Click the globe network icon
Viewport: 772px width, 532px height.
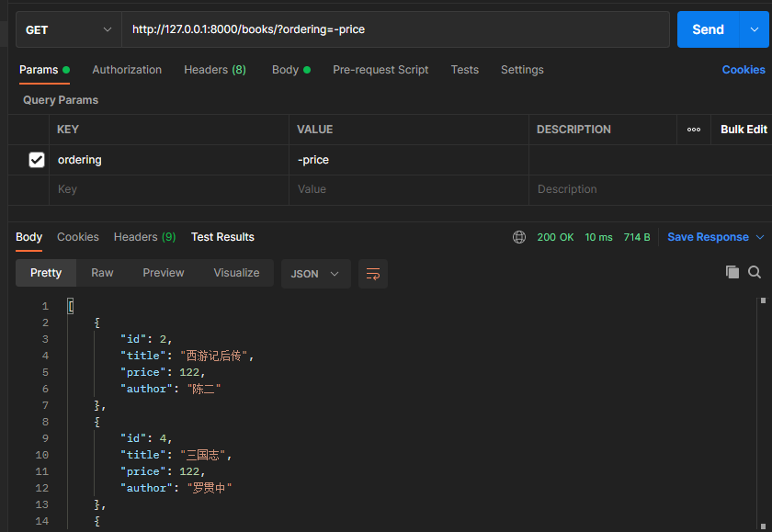(x=519, y=237)
